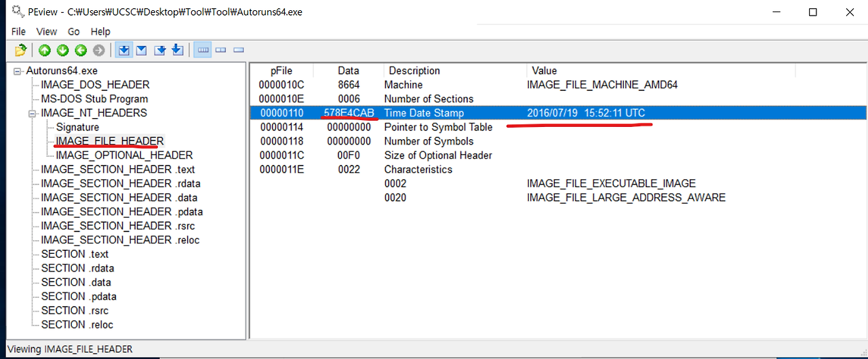Click the 2016/07/19 15:52:11 UTC value
The width and height of the screenshot is (868, 359).
pyautogui.click(x=586, y=113)
